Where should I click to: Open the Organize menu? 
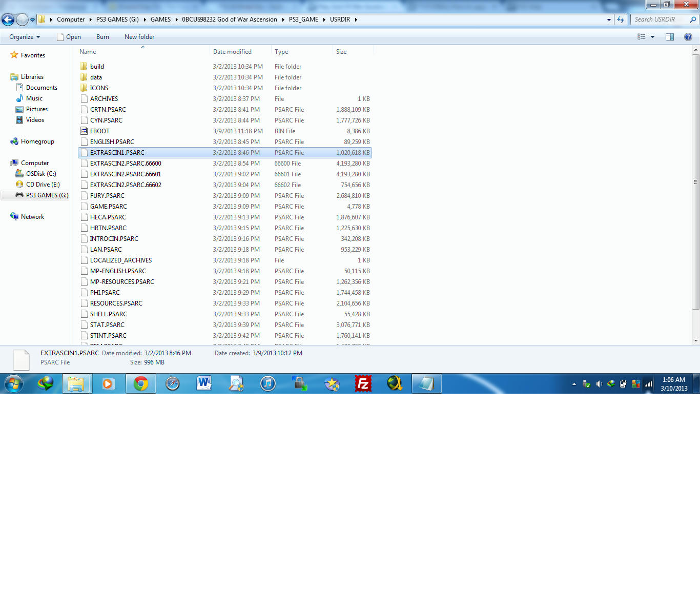click(x=25, y=37)
